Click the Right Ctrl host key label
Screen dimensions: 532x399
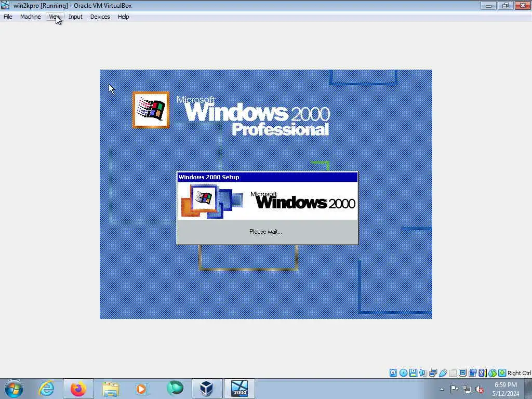tap(519, 373)
